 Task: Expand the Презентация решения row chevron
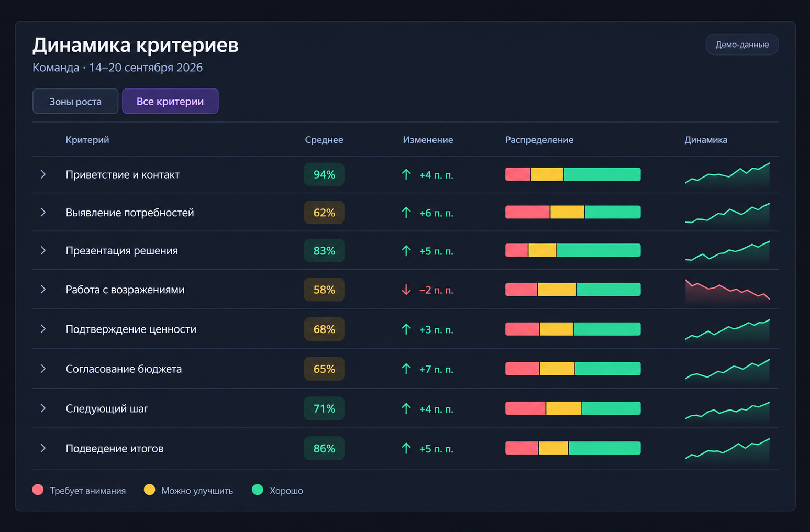point(43,250)
